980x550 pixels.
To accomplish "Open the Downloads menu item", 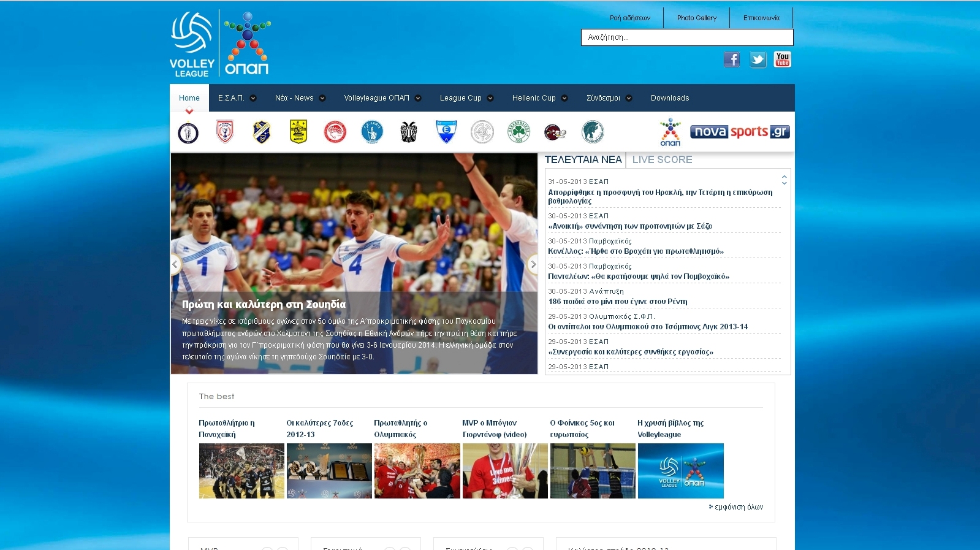I will click(x=670, y=98).
